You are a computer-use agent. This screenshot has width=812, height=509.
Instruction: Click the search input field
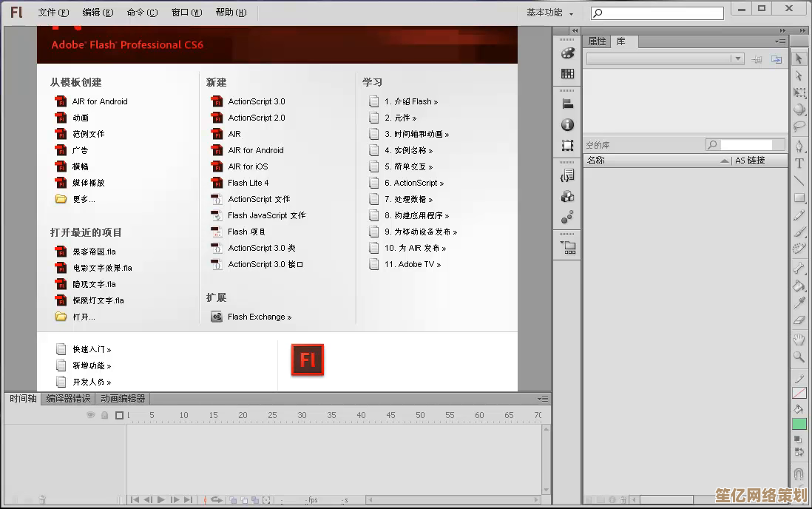click(x=655, y=13)
